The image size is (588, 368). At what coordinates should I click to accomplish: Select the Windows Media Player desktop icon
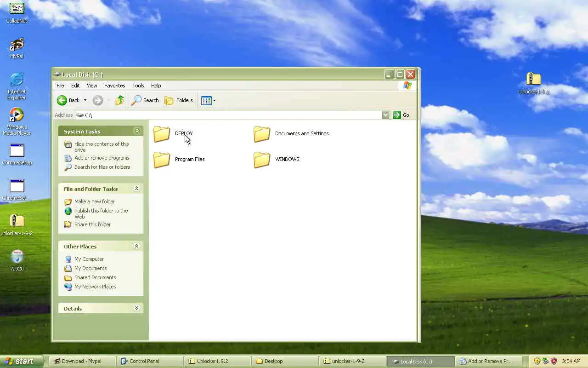17,121
